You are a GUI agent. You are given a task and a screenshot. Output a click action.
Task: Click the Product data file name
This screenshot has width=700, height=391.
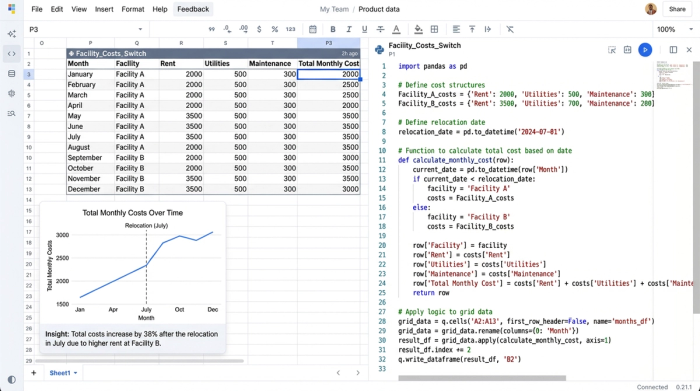pyautogui.click(x=379, y=9)
